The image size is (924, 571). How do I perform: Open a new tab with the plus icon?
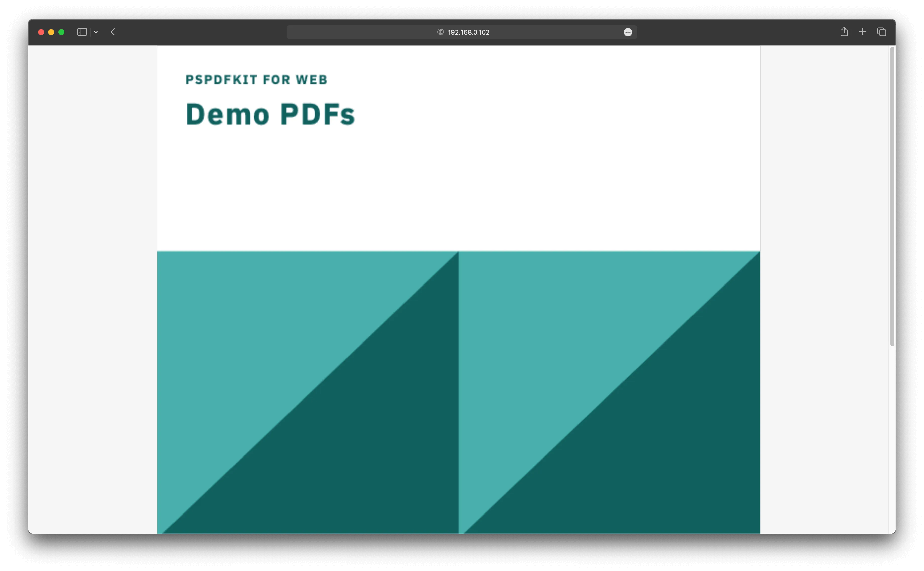pyautogui.click(x=863, y=32)
